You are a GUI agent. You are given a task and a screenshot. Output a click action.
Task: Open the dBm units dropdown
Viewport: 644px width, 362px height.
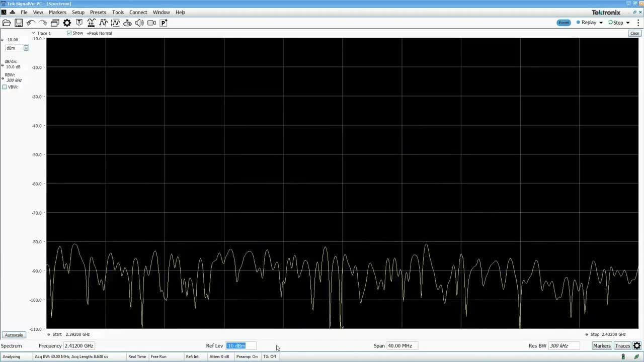point(25,48)
